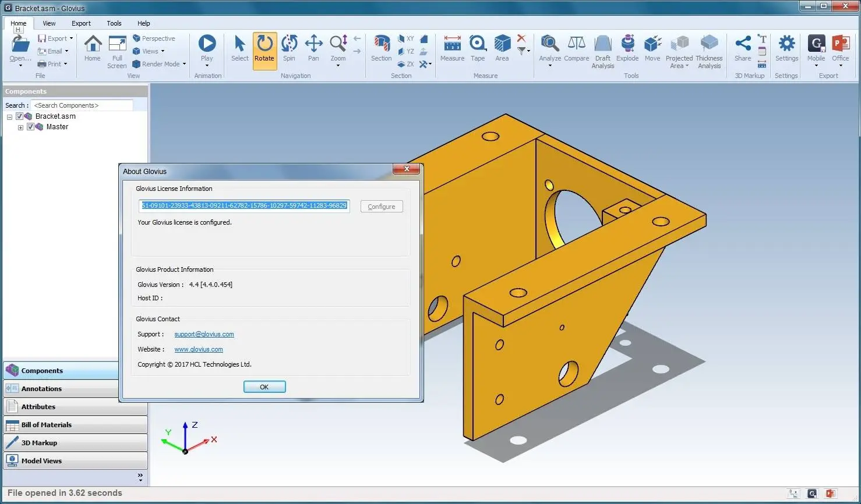Switch to the Tools ribbon tab
861x504 pixels.
[114, 23]
